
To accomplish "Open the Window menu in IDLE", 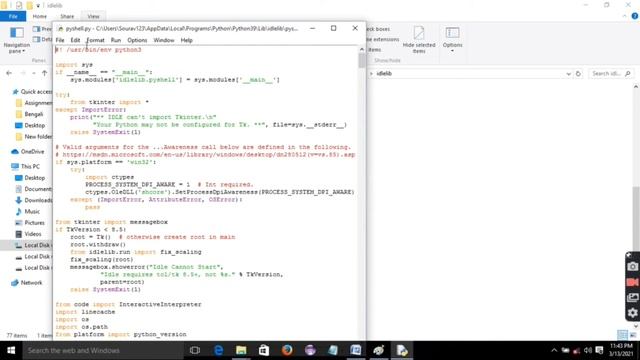I will click(x=164, y=40).
